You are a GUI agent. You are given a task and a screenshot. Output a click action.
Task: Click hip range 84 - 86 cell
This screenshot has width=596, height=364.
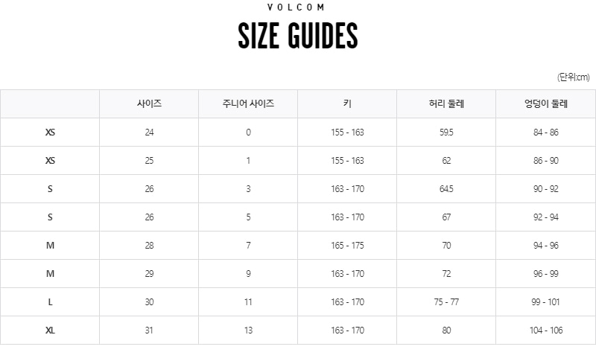(x=546, y=132)
